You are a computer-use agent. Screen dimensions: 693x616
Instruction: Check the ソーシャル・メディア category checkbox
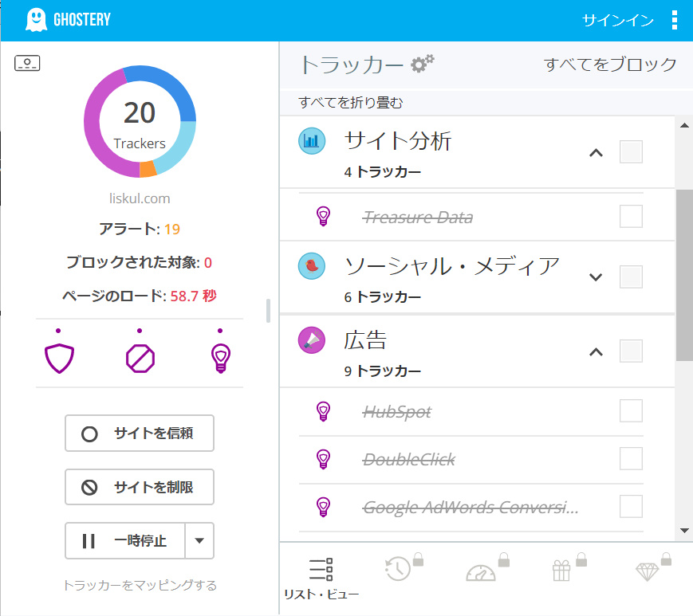point(631,277)
